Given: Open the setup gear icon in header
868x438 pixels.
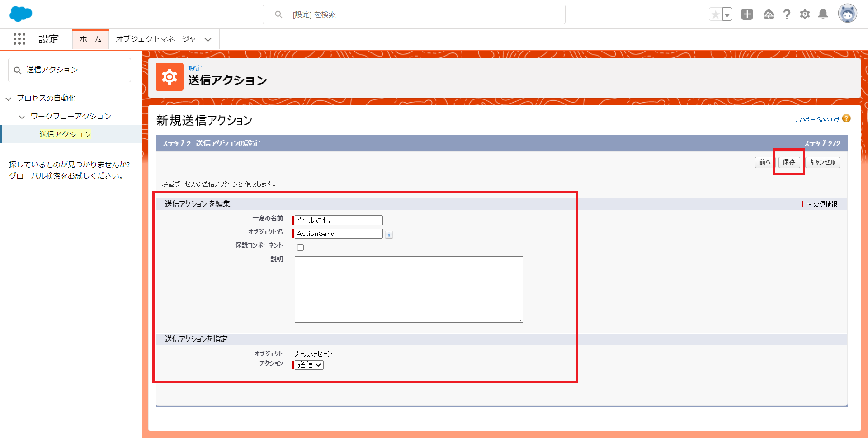Looking at the screenshot, I should [x=805, y=14].
